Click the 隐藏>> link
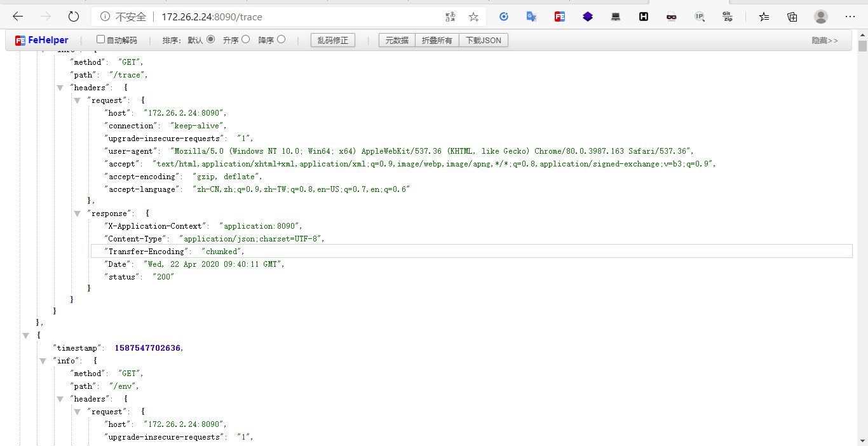 click(825, 41)
